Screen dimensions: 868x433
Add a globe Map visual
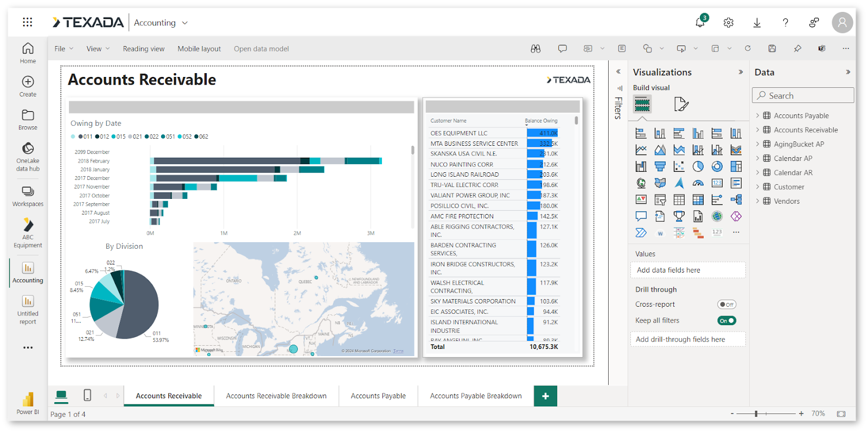[x=641, y=183]
